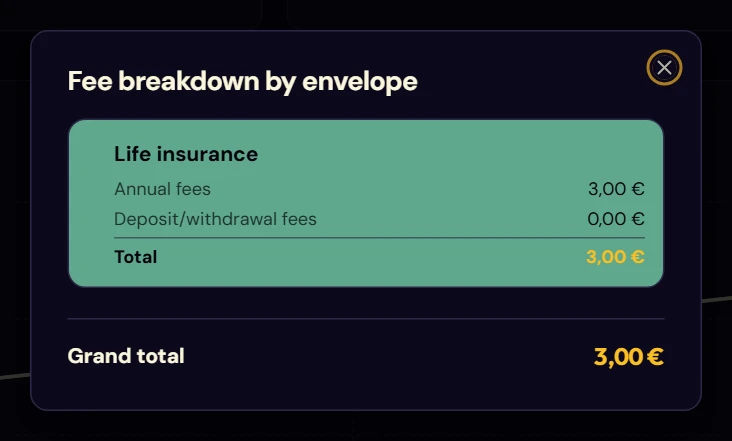
Task: Select the Life insurance envelope card
Action: [366, 203]
